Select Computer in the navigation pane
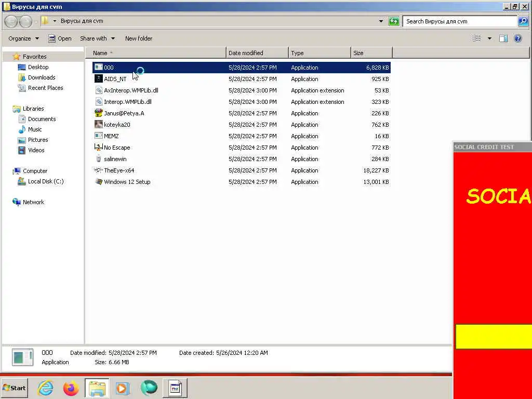This screenshot has width=532, height=399. [x=35, y=171]
